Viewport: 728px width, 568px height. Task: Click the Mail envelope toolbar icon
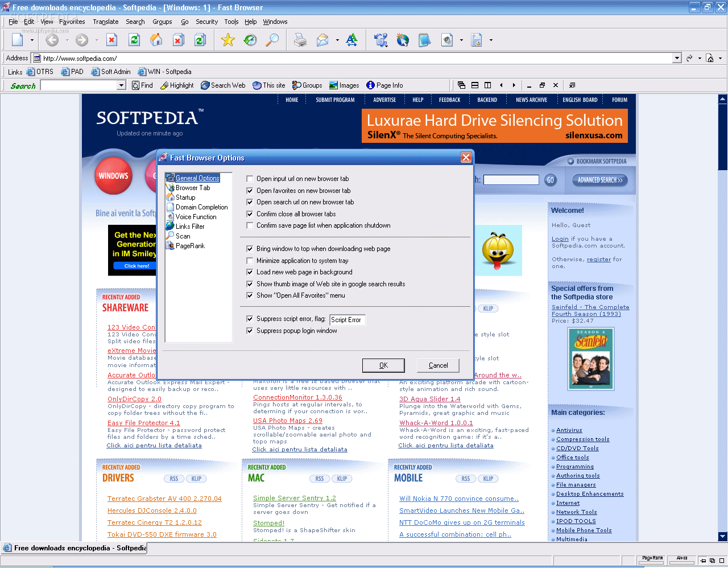tap(322, 40)
